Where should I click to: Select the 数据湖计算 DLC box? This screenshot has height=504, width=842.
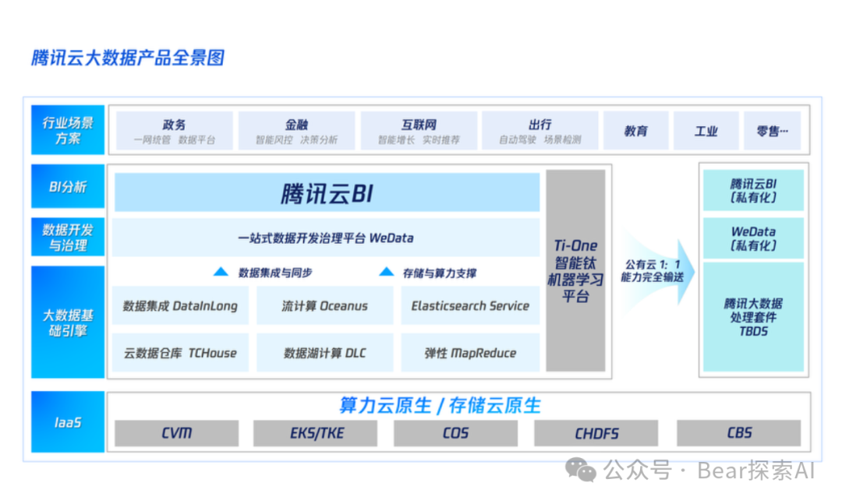[x=325, y=353]
